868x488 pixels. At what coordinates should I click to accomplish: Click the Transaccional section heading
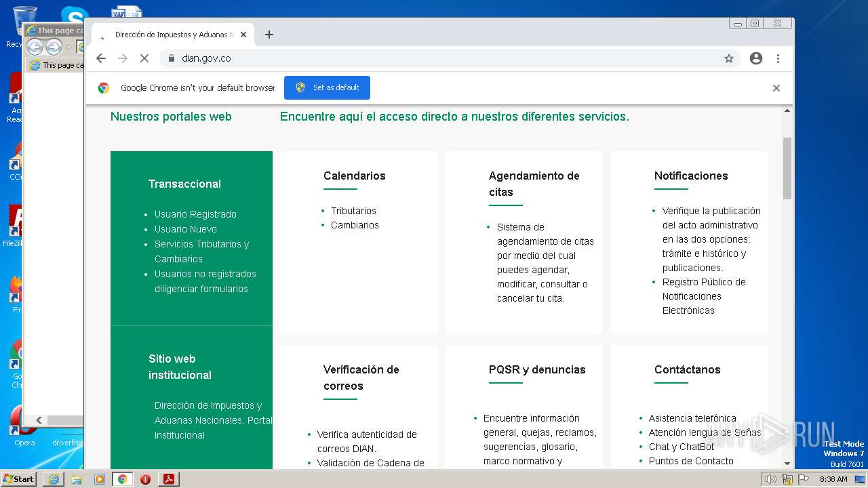(184, 184)
